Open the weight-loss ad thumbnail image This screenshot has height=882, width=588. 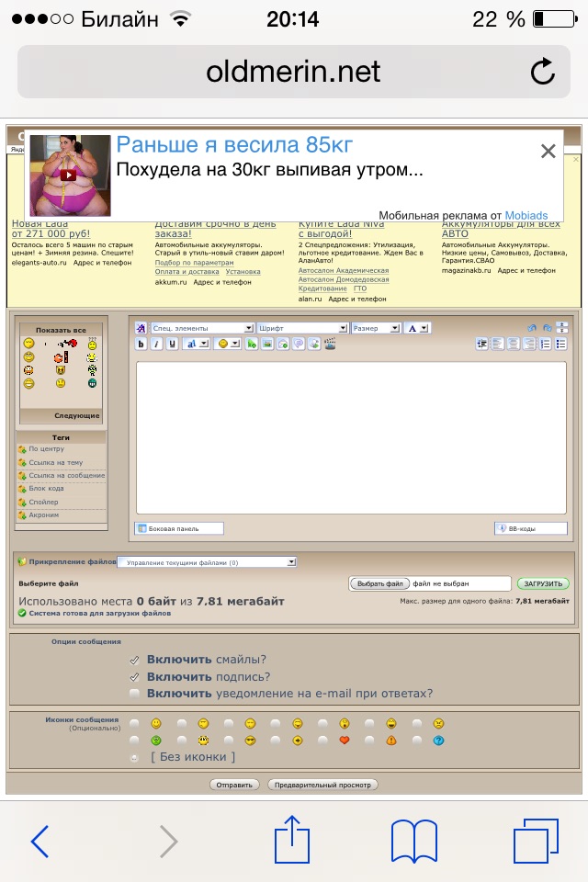71,175
